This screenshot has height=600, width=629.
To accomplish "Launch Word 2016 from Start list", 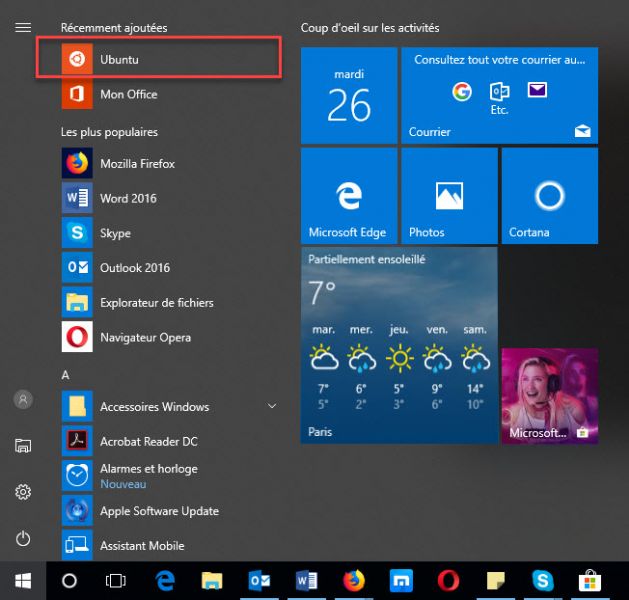I will pos(170,198).
